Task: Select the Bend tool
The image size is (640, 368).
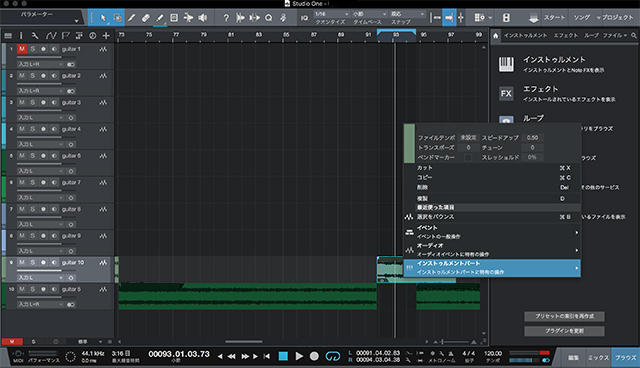Action: tap(188, 18)
